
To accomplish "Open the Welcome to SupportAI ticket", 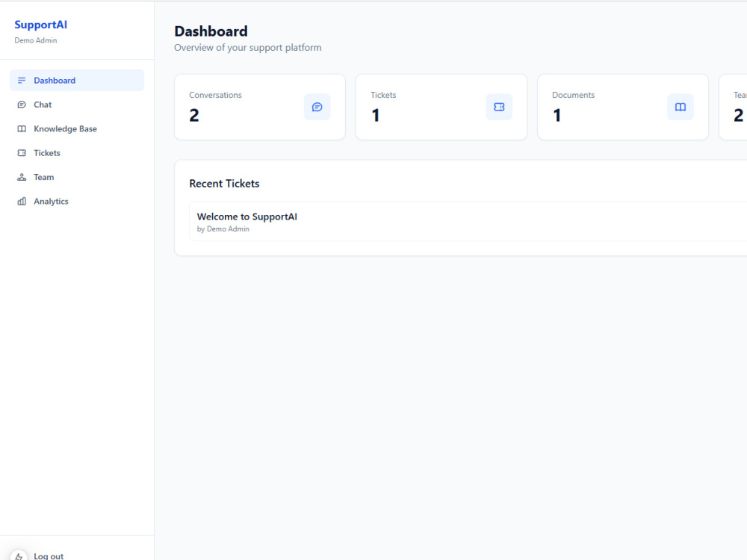I will tap(468, 222).
